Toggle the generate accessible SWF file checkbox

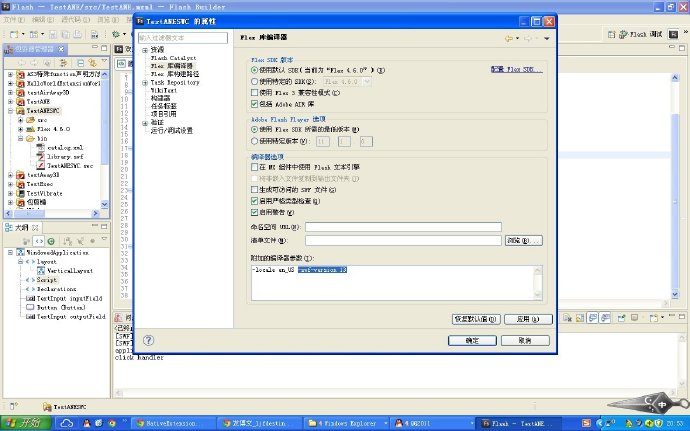click(x=254, y=190)
